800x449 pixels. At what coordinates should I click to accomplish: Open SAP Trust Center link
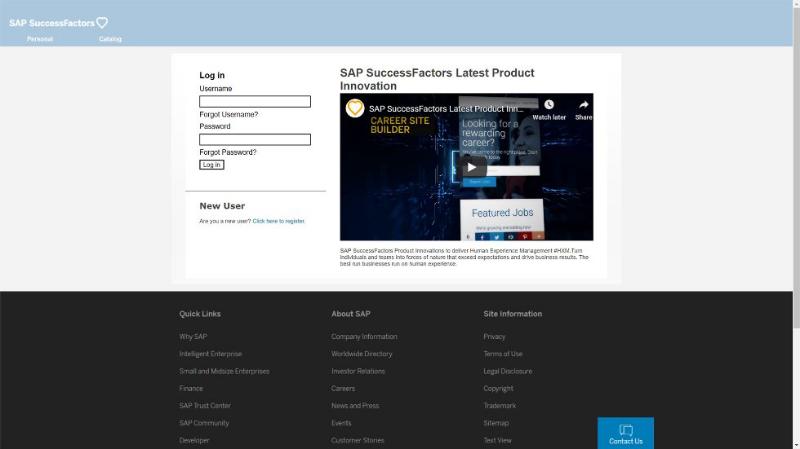tap(205, 406)
